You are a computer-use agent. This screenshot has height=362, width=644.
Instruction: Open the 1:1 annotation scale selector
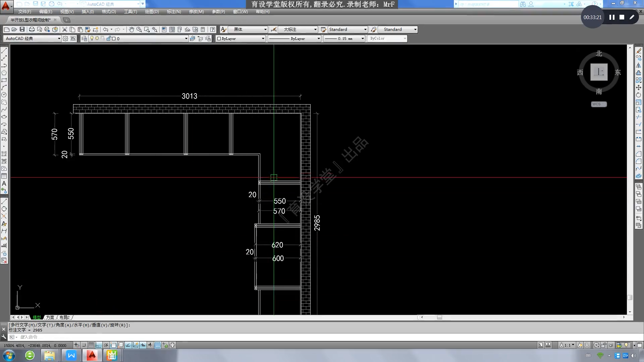click(567, 345)
